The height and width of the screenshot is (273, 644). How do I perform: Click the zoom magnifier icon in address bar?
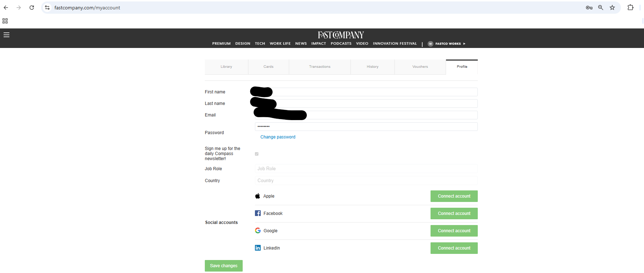coord(601,8)
